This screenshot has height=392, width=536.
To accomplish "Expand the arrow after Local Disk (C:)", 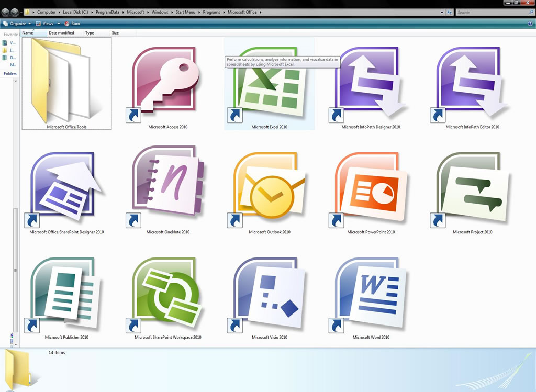I will [92, 12].
